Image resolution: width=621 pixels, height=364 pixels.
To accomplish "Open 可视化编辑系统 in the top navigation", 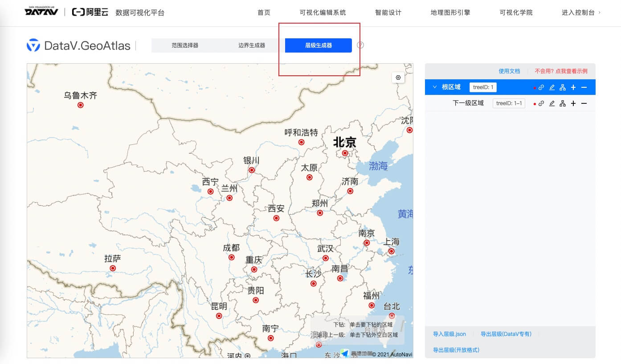I will [x=323, y=12].
